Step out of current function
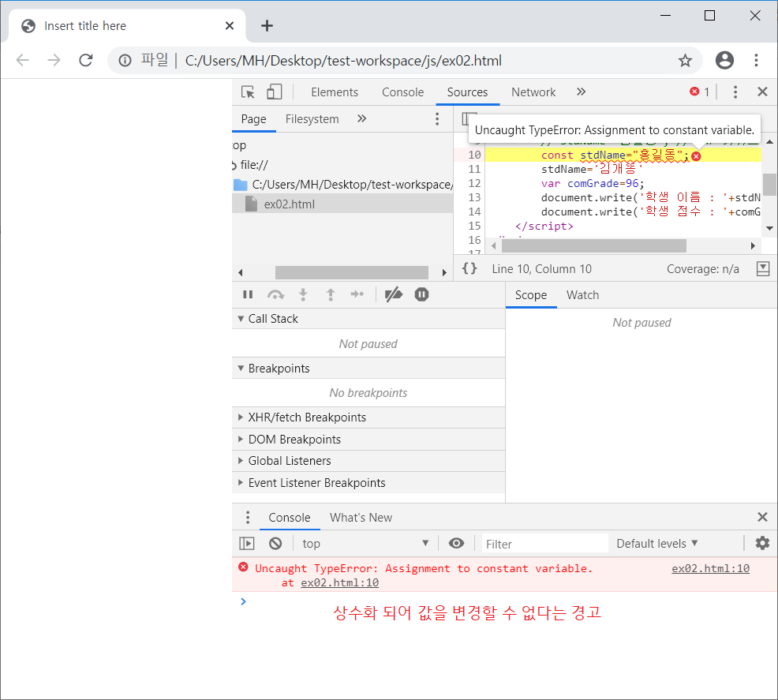The height and width of the screenshot is (700, 778). (331, 294)
